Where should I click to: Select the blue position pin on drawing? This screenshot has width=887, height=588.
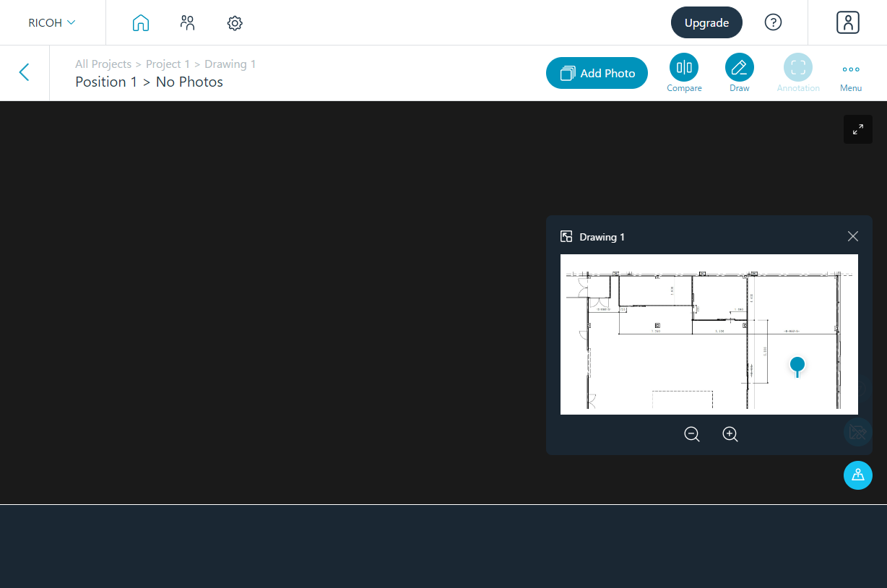point(797,366)
